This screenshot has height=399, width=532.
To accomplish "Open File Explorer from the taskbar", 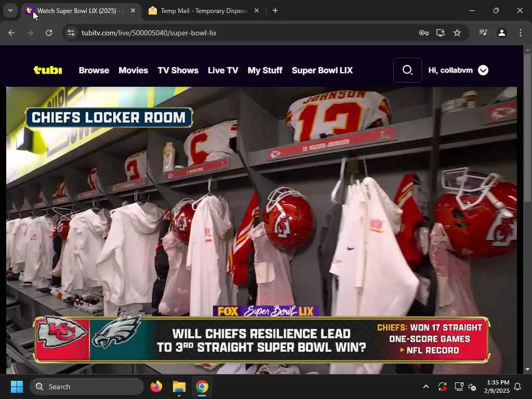I will tap(179, 387).
